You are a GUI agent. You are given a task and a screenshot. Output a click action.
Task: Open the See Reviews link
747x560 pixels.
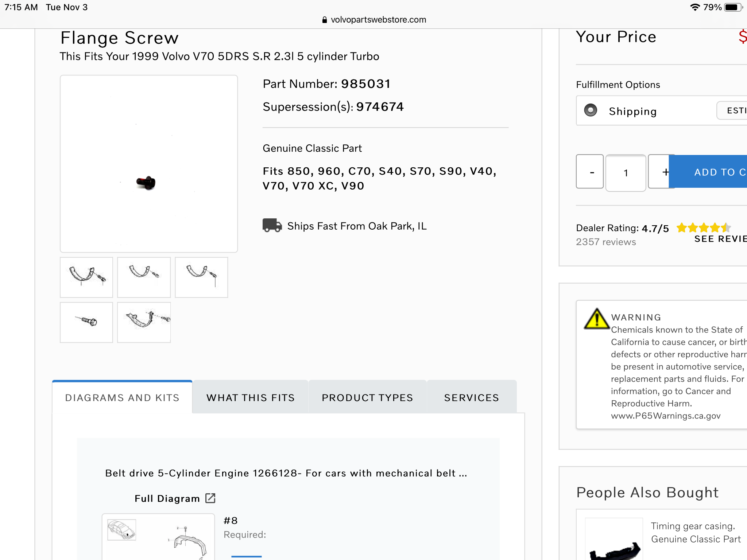pyautogui.click(x=720, y=239)
